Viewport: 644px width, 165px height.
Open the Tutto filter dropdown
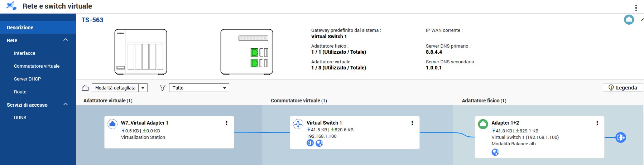coord(199,88)
